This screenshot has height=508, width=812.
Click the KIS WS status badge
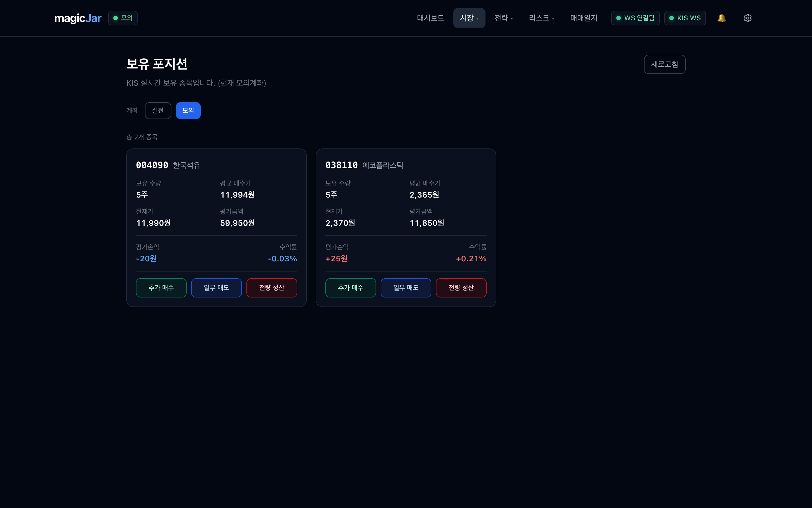(685, 18)
